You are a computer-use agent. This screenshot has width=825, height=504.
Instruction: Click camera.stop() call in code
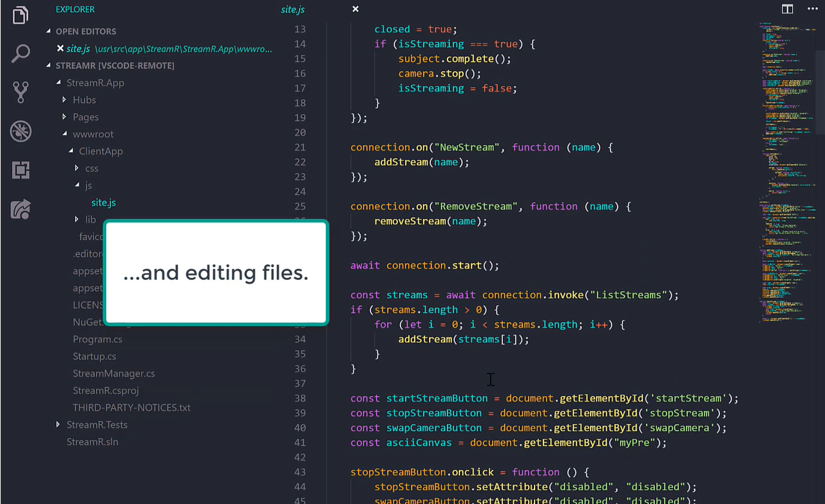click(440, 73)
